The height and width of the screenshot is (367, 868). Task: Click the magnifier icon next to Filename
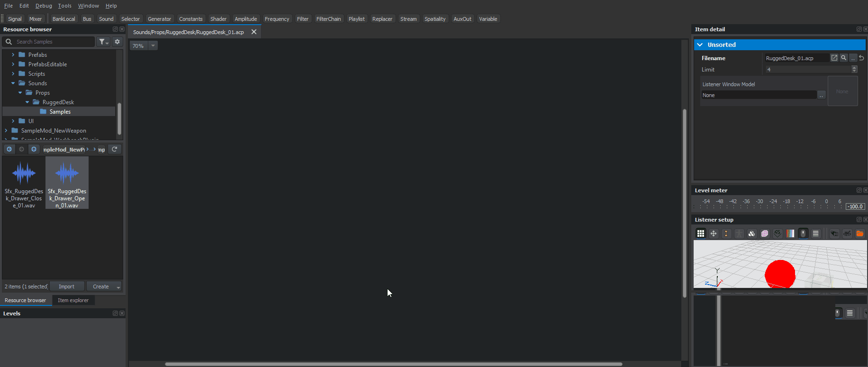pos(844,58)
